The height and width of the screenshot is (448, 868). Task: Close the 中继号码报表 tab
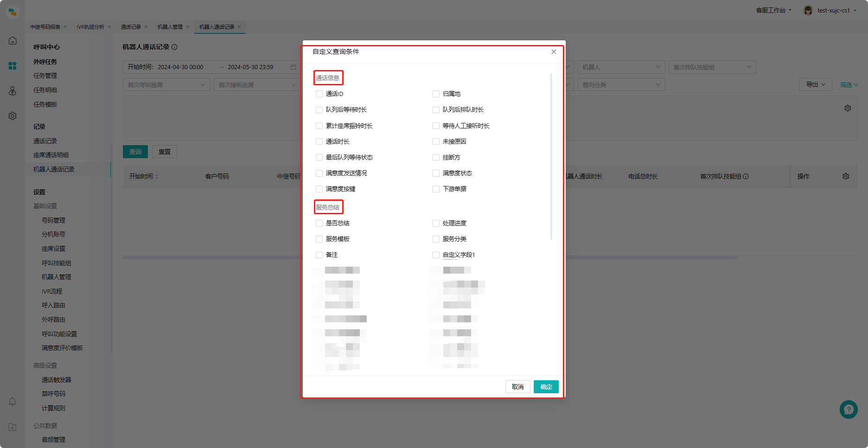coord(65,27)
